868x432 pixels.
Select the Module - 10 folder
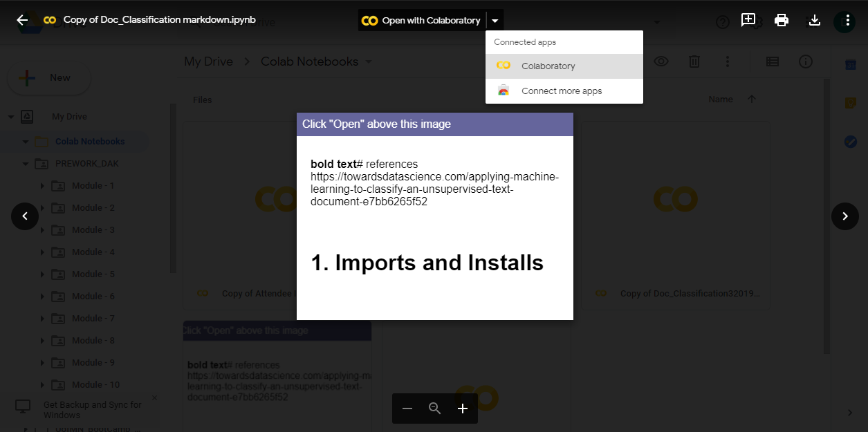click(x=96, y=385)
